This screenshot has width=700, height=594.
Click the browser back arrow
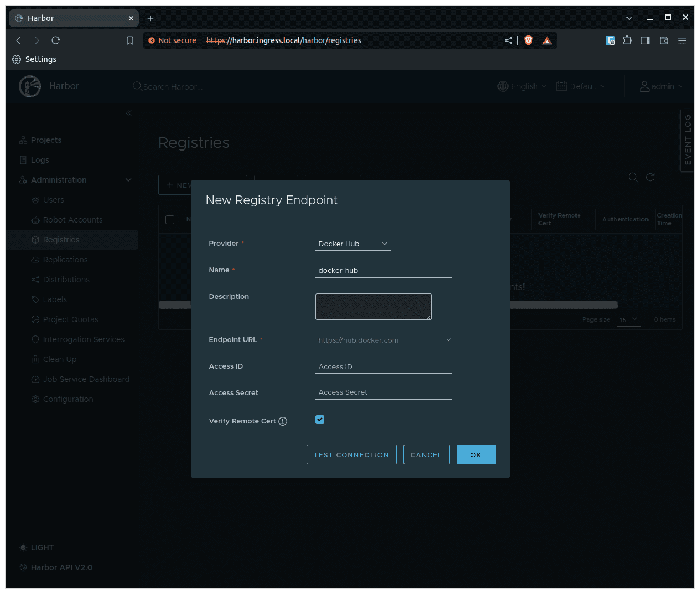coord(18,40)
